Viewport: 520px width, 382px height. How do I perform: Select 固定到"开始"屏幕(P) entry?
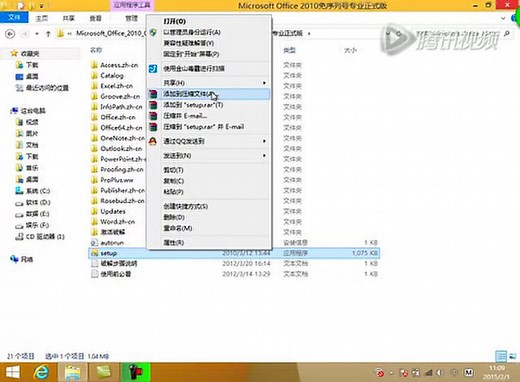coord(208,54)
